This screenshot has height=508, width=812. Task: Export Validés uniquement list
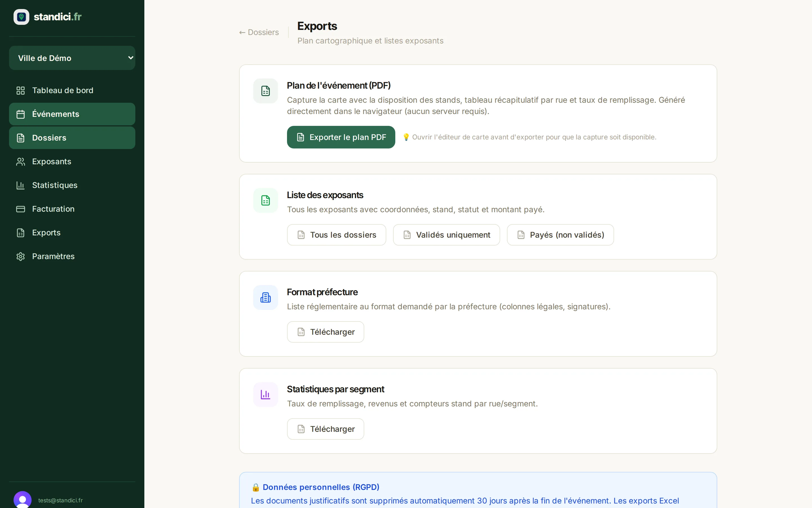click(x=446, y=235)
